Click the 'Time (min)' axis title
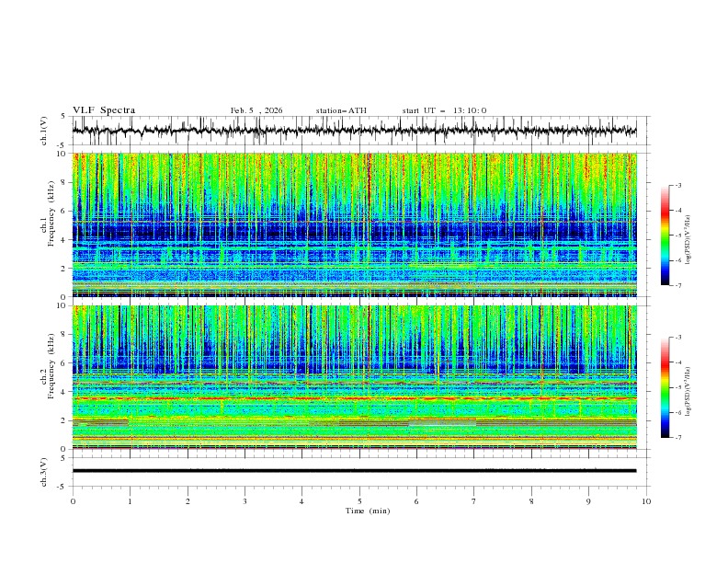Screen dimensions: 728x563 point(368,511)
